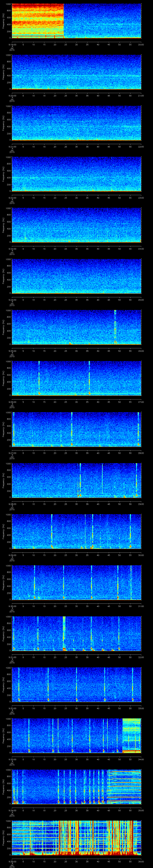Screen dimensions: 153x868
Task: Click the wide burst near 24 seconds in 9:31:00 panel
Action: point(64,633)
